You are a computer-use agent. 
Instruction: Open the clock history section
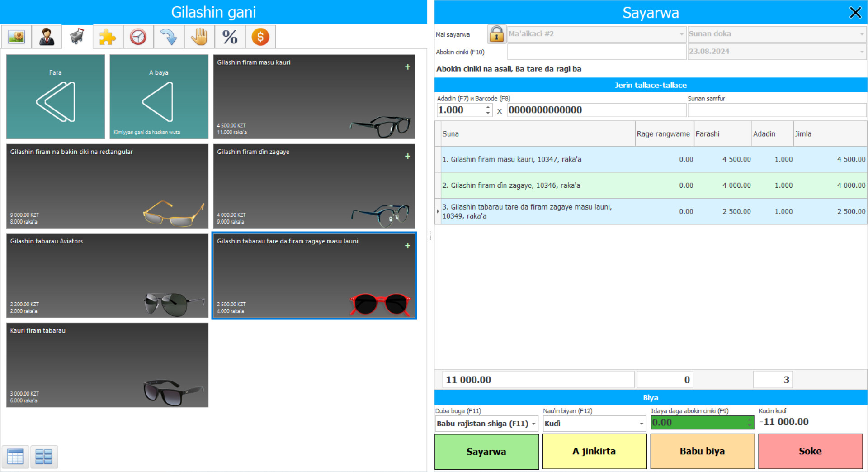[x=138, y=36]
